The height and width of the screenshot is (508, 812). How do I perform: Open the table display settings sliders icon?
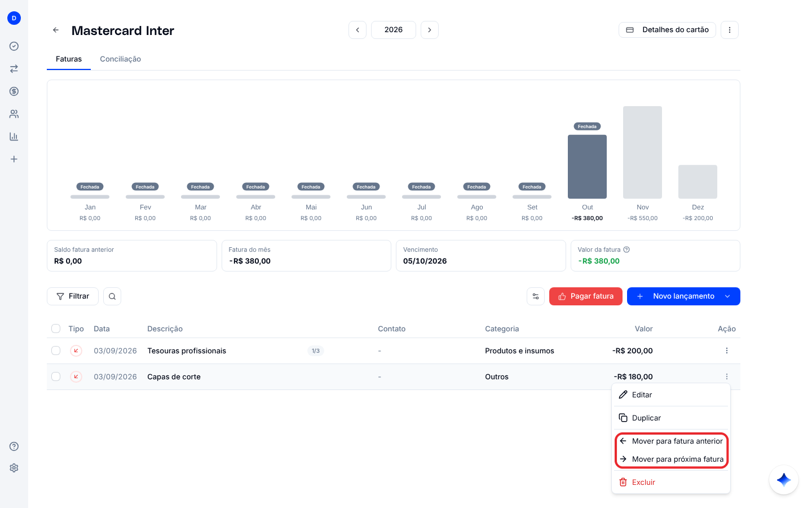536,296
